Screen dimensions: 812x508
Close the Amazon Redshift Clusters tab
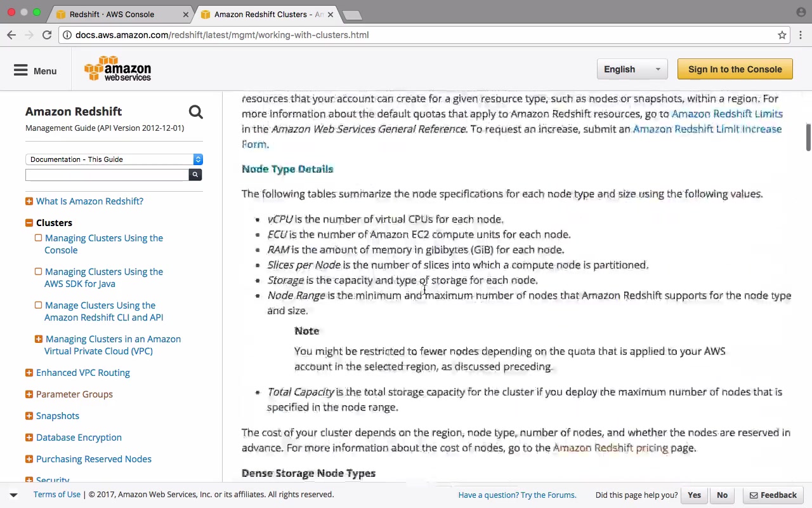point(330,14)
